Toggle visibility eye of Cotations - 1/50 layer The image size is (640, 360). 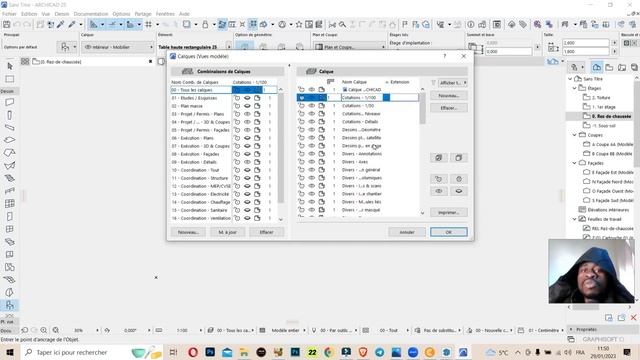[x=311, y=106]
